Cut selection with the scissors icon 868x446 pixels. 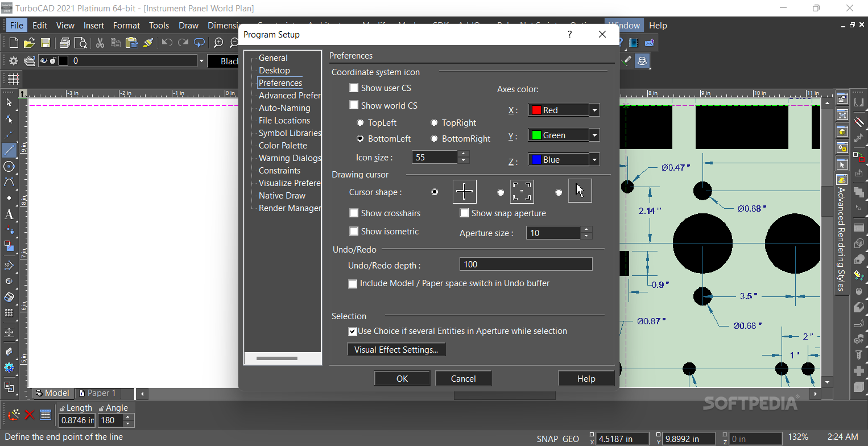click(100, 43)
